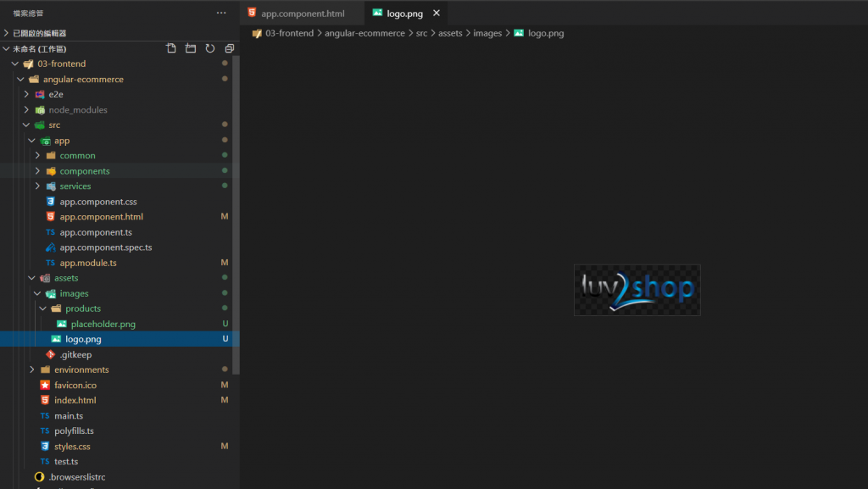Expand the common folder
This screenshot has height=489, width=868.
(37, 155)
